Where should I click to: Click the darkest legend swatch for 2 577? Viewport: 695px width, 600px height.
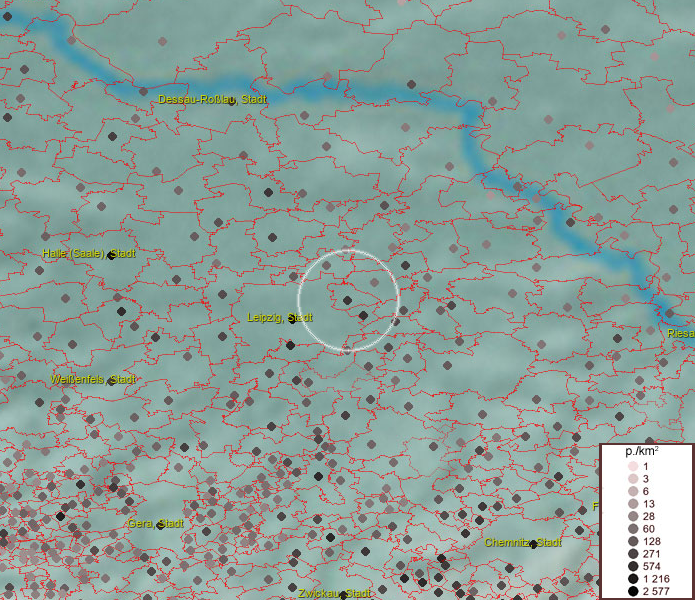tap(632, 591)
